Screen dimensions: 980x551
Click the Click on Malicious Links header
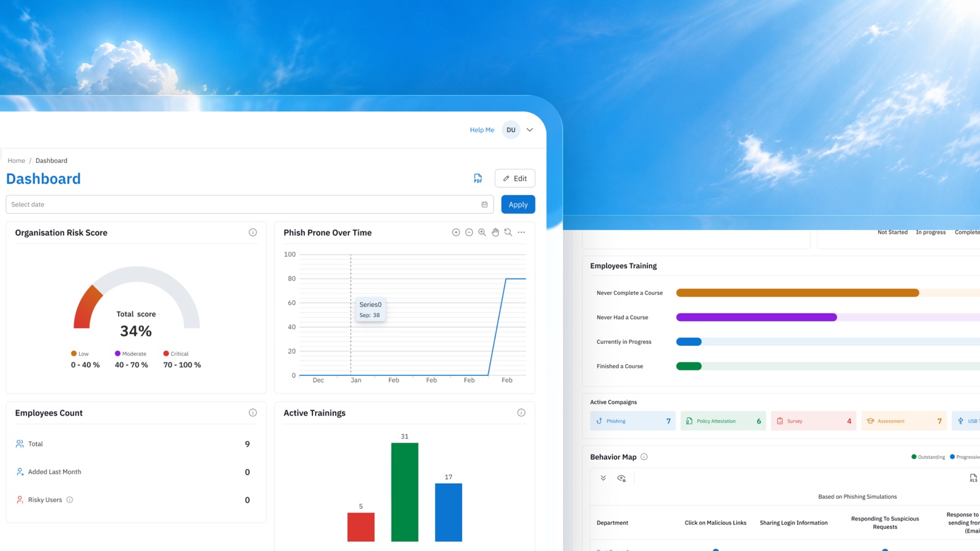715,523
